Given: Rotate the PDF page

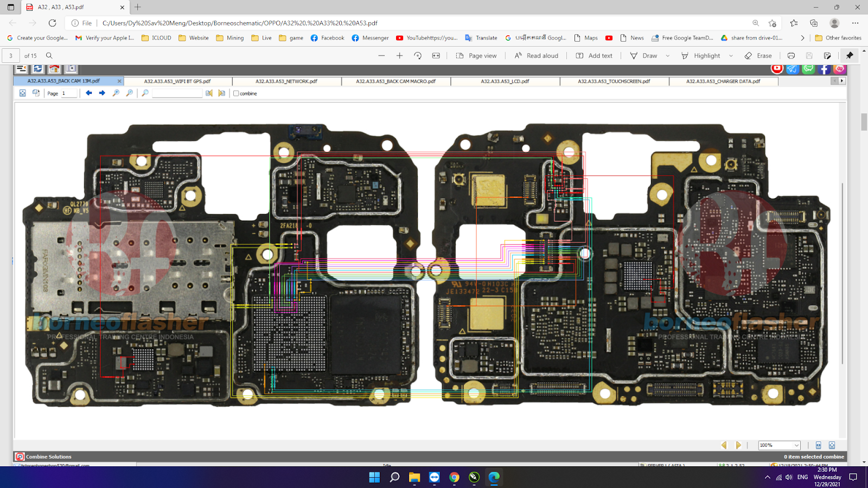Looking at the screenshot, I should [418, 56].
